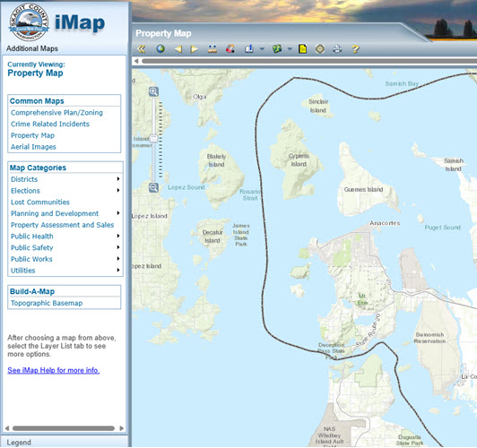The width and height of the screenshot is (477, 448).
Task: Open dropdown arrow beside basemap icon
Action: coord(290,48)
